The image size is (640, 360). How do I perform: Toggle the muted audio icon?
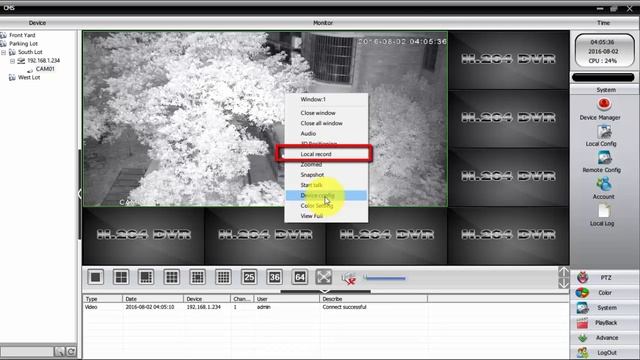tap(349, 278)
